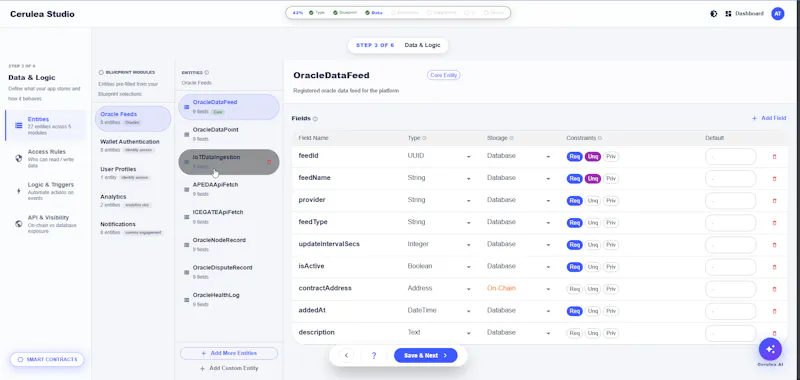Toggle Req constraint on description

click(574, 333)
